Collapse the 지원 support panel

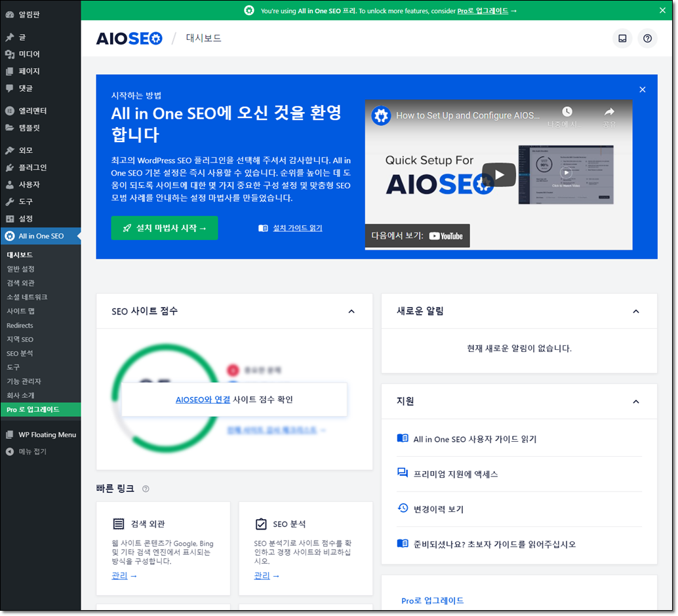pos(635,402)
